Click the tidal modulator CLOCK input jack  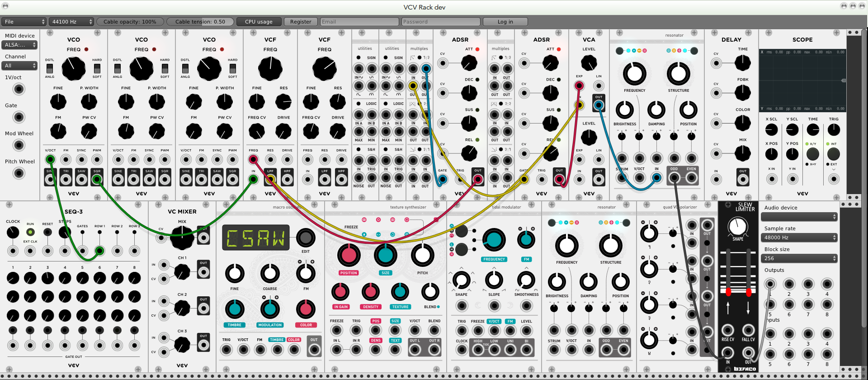462,349
